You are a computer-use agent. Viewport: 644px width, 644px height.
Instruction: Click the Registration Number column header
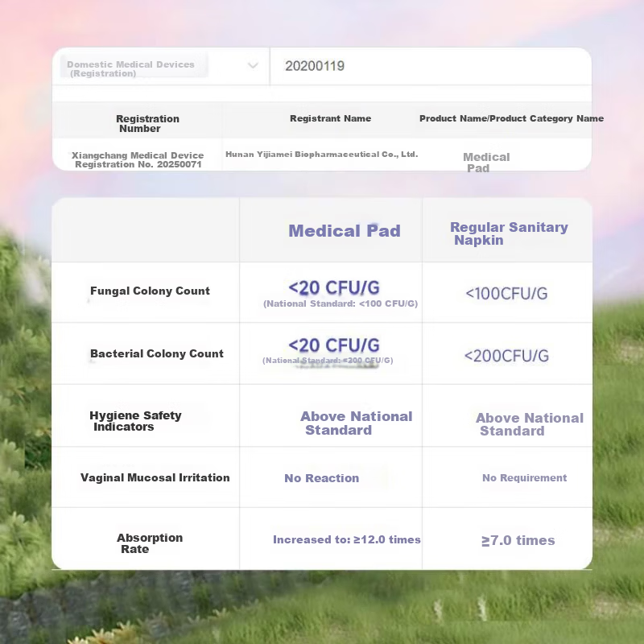pos(147,124)
